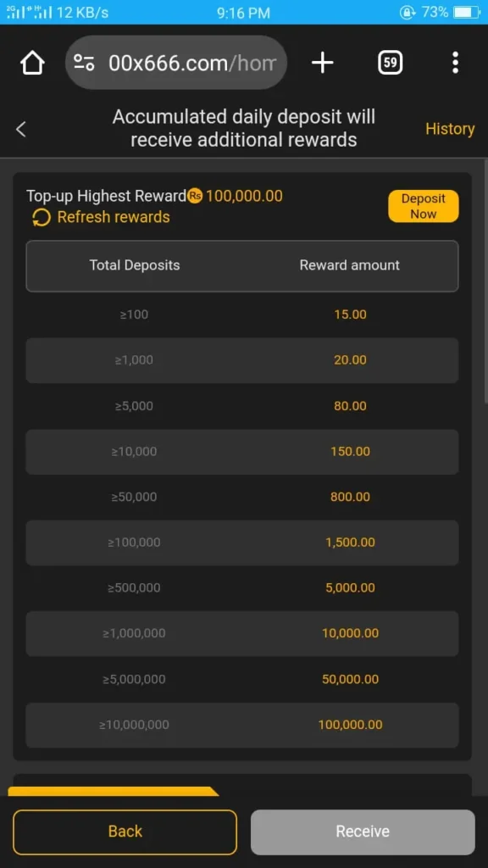
Task: Open the History page
Action: [x=450, y=129]
